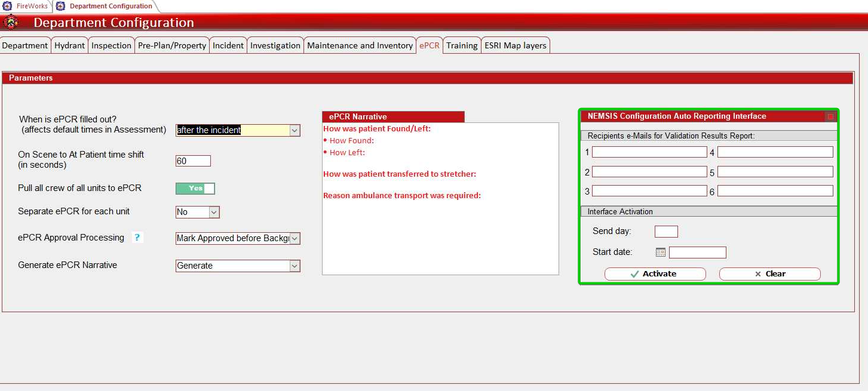The height and width of the screenshot is (391, 868).
Task: Open the ePCR Approval Processing help icon
Action: (138, 237)
